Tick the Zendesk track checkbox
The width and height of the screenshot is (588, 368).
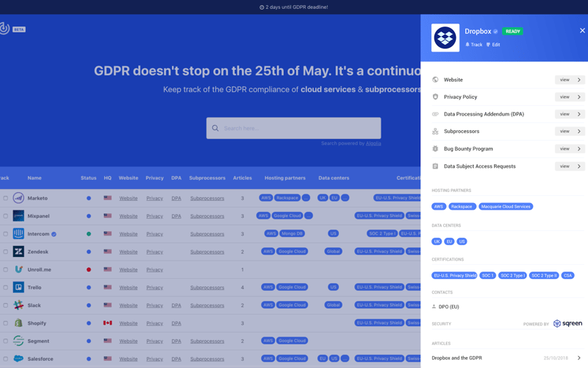pos(6,252)
